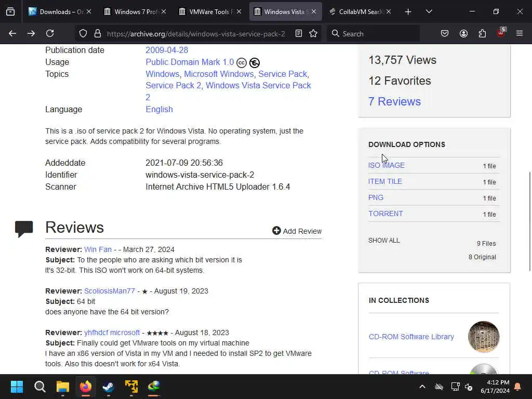Click Add Review button

point(297,231)
